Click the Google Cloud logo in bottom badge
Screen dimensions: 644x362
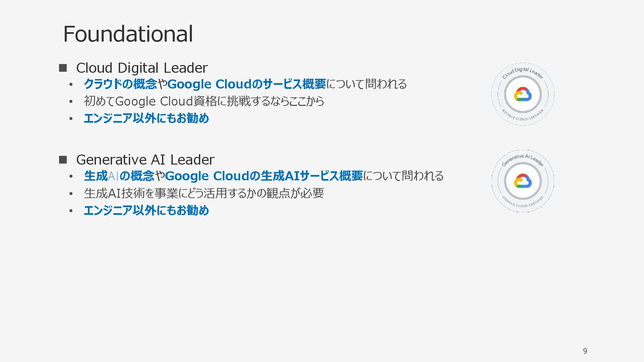(x=523, y=181)
